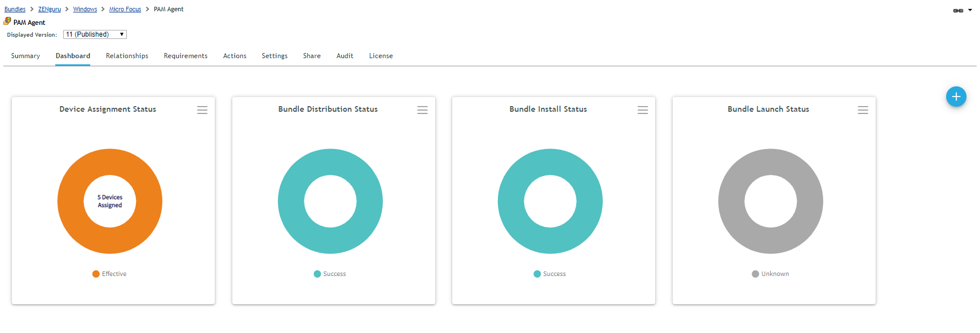This screenshot has width=980, height=333.
Task: Open the ZENguru breadcrumb link
Action: 50,9
